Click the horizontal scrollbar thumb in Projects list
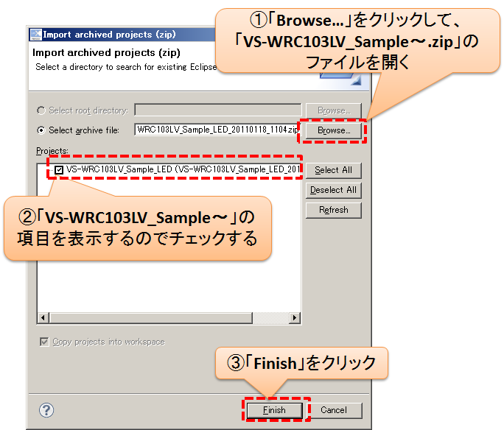 point(150,318)
